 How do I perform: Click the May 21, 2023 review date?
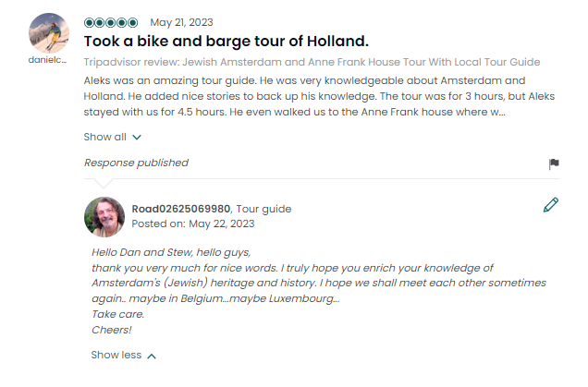(181, 22)
